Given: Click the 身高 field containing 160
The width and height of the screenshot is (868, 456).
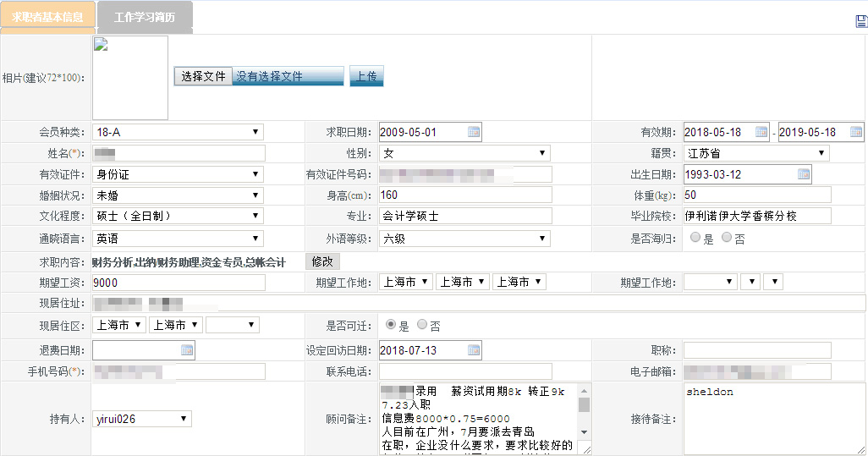Looking at the screenshot, I should click(x=465, y=195).
